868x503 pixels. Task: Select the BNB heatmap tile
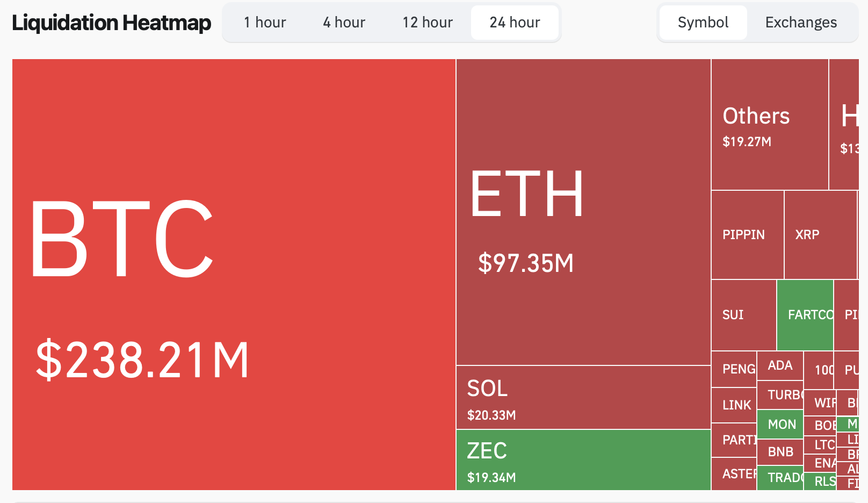pyautogui.click(x=780, y=452)
